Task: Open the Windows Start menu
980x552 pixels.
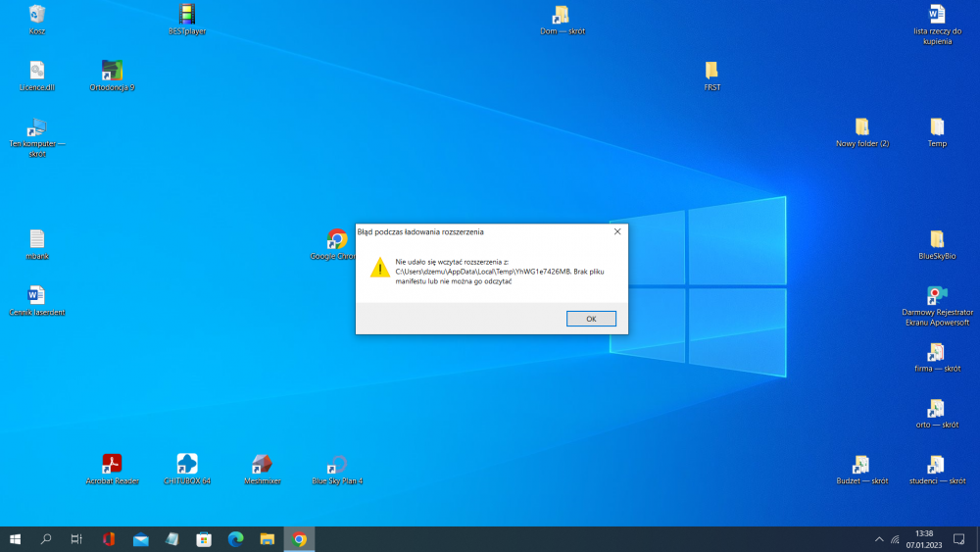Action: [15, 539]
